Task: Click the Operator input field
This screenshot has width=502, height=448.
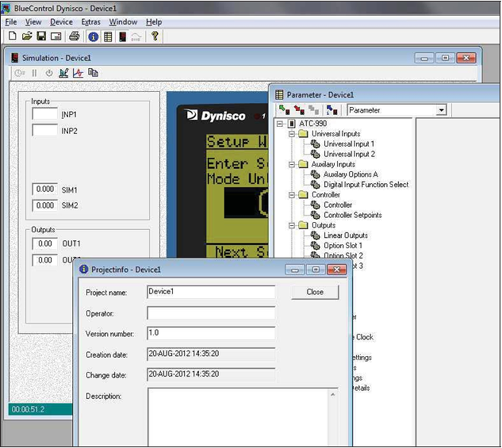Action: [211, 313]
